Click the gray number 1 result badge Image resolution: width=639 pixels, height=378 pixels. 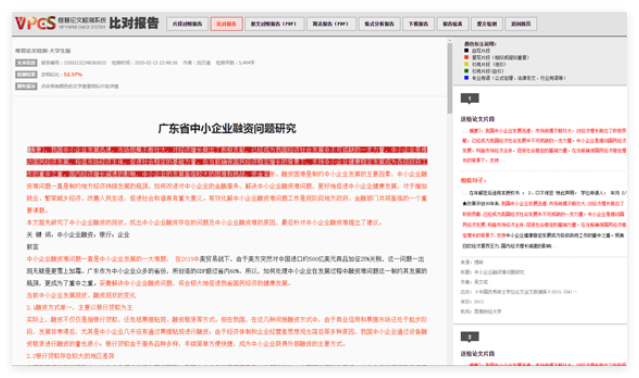click(469, 98)
